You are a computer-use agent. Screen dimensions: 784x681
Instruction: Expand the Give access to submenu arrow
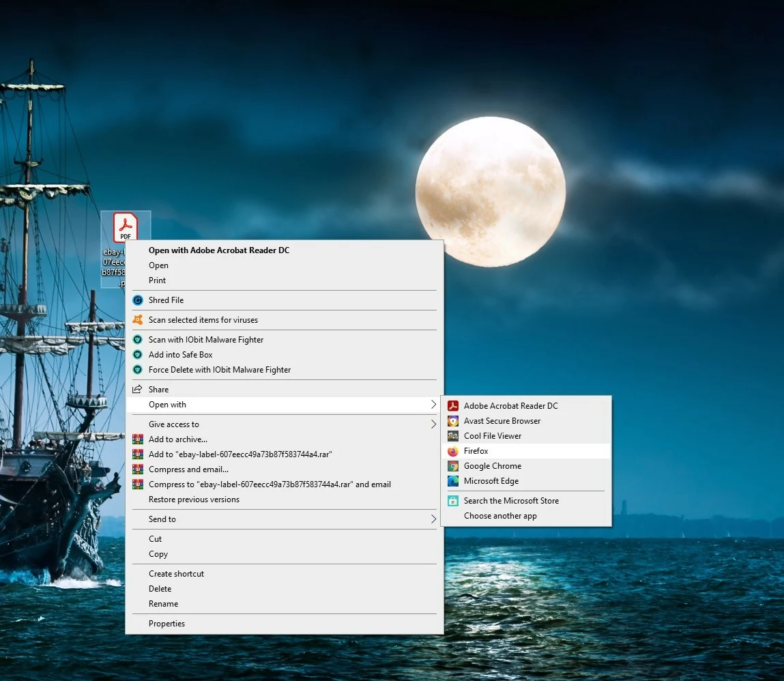433,424
